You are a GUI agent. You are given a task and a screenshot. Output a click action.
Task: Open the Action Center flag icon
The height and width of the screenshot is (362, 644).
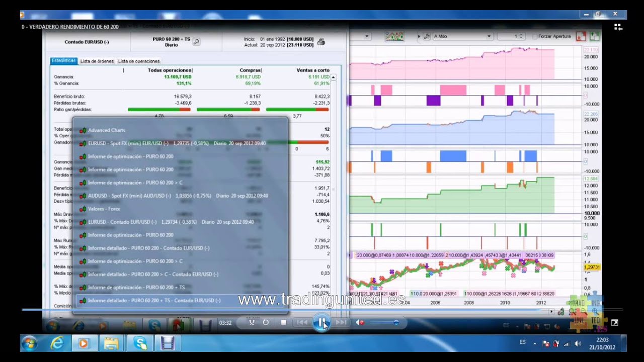tap(545, 344)
